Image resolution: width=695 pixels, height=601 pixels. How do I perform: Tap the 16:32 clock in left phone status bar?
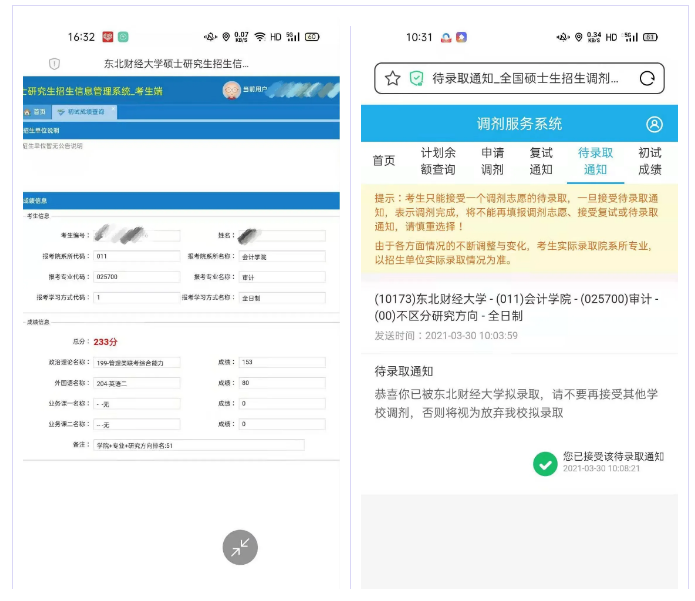(81, 37)
